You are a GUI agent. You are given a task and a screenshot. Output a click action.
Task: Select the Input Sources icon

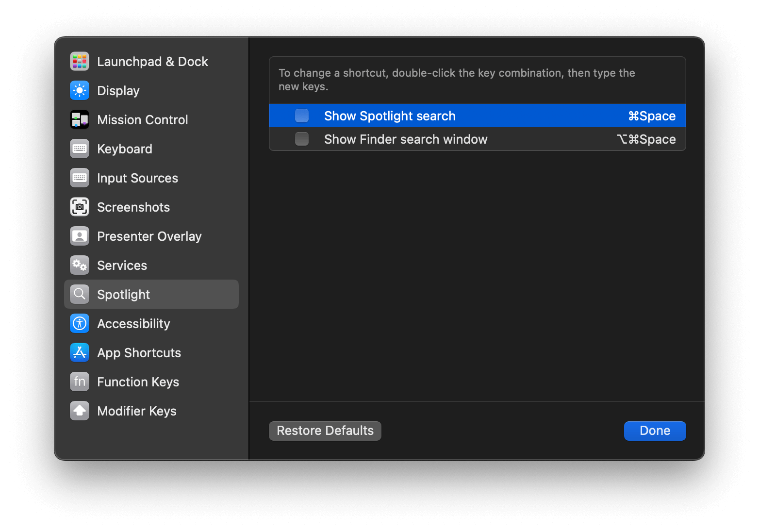(x=80, y=178)
